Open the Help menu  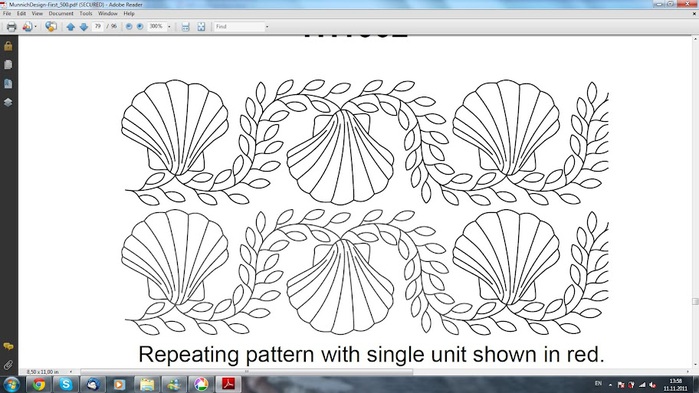tap(129, 14)
